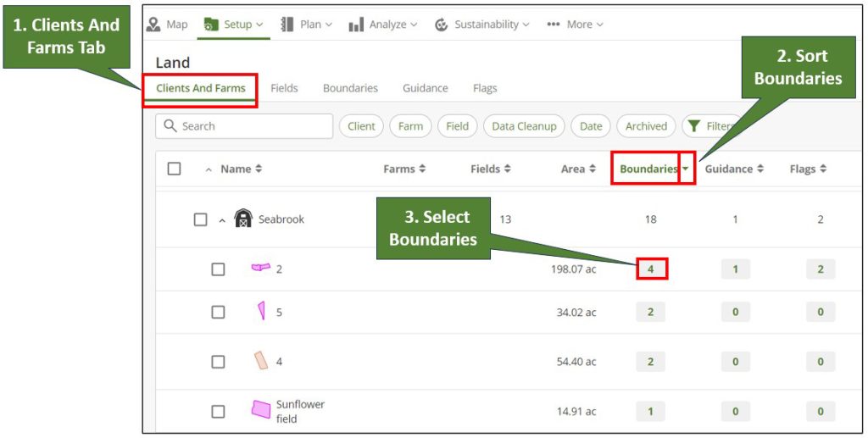Click the Farm filter chip
The height and width of the screenshot is (438, 868).
pyautogui.click(x=411, y=126)
